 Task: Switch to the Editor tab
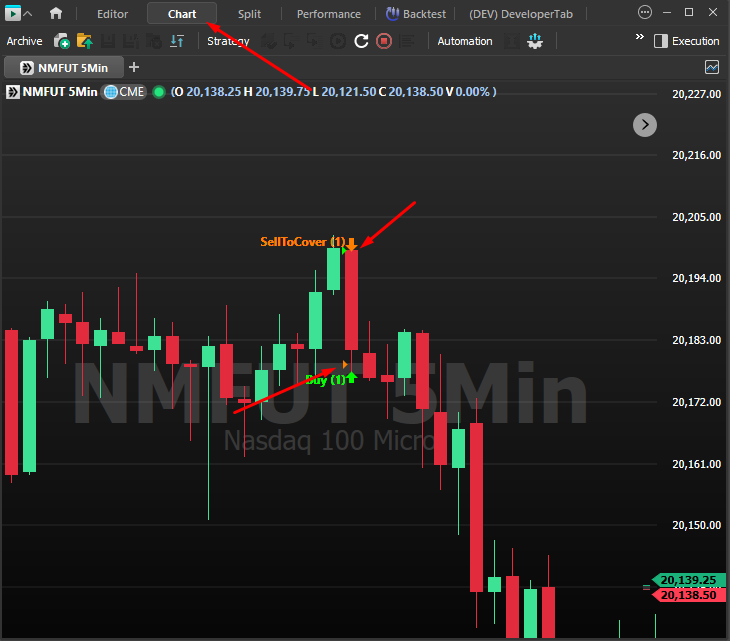point(112,14)
